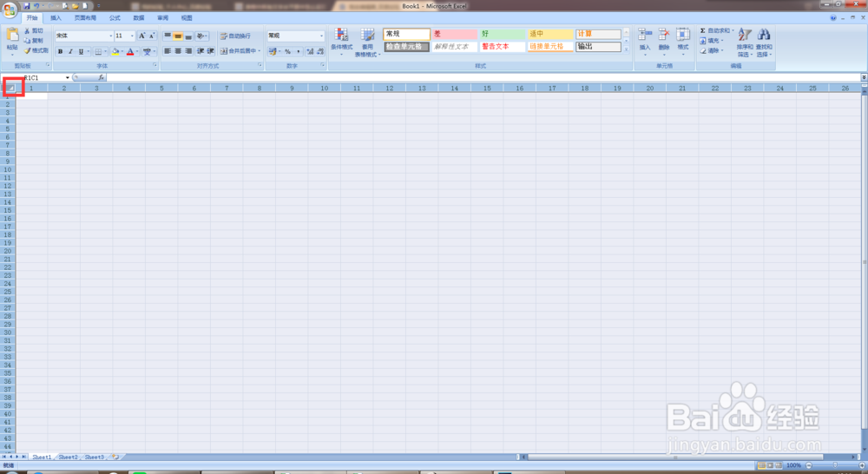868x474 pixels.
Task: Center text horizontally
Action: click(178, 51)
